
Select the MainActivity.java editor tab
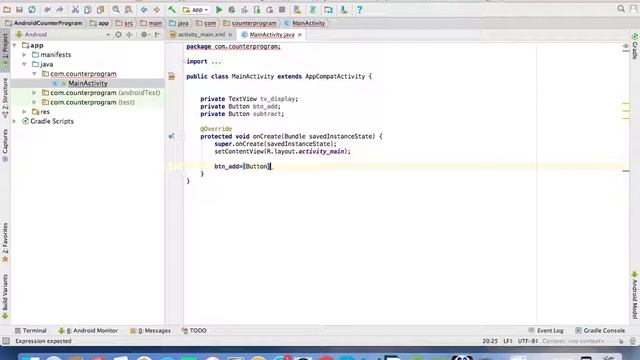[x=272, y=35]
